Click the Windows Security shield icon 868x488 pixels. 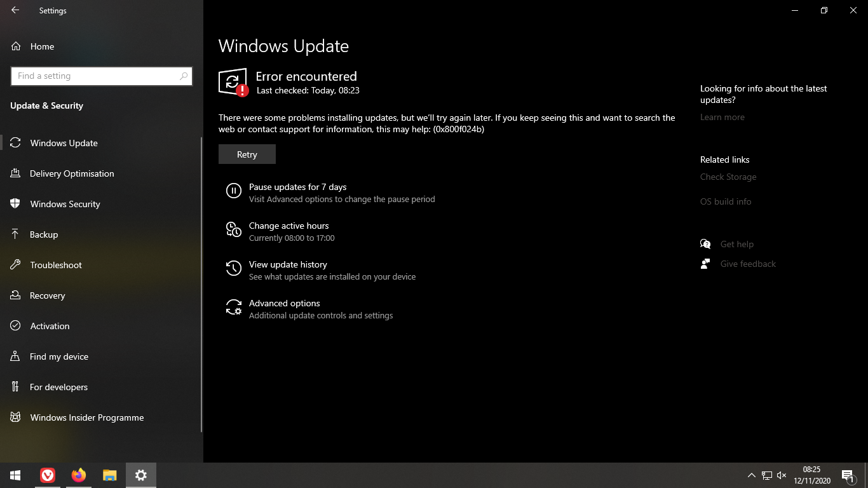(16, 204)
